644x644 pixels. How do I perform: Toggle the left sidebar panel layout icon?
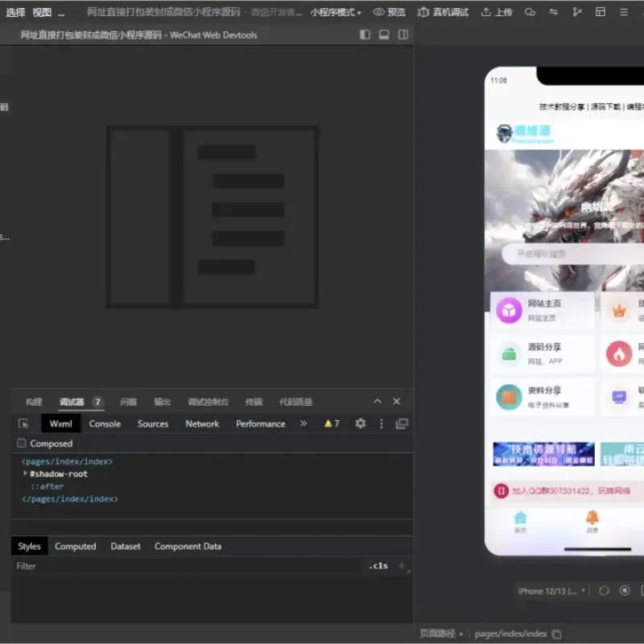(365, 35)
